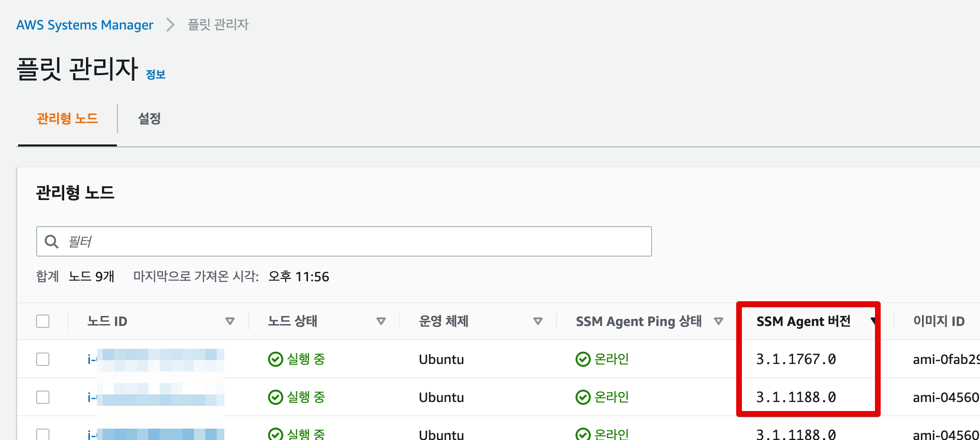Sort by the 노드 상태 column arrow

pyautogui.click(x=381, y=322)
